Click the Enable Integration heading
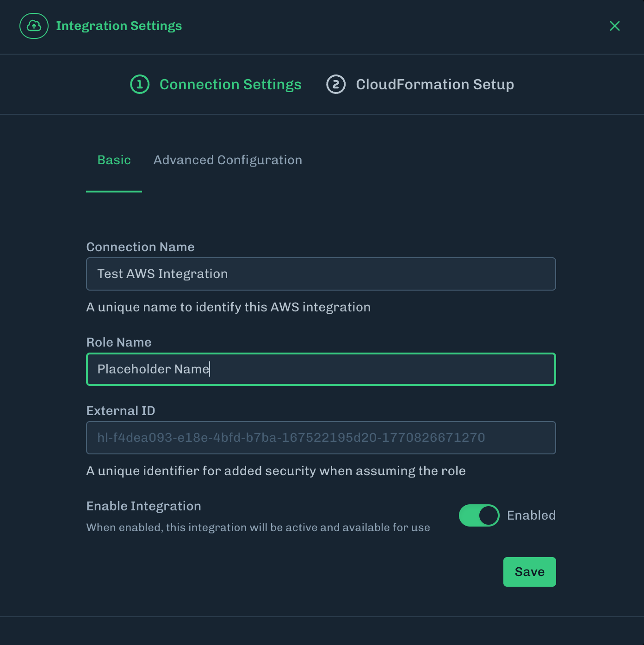The width and height of the screenshot is (644, 645). pyautogui.click(x=143, y=506)
